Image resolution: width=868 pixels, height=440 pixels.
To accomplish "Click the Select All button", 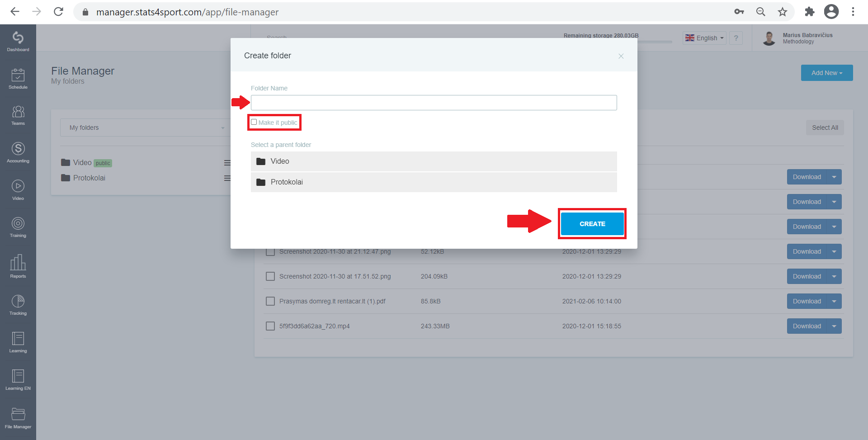I will (825, 128).
